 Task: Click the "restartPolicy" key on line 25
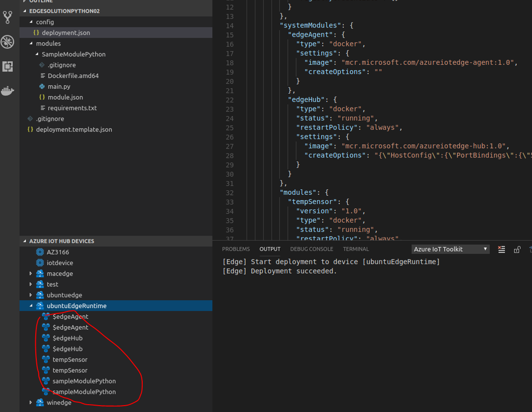click(x=327, y=128)
